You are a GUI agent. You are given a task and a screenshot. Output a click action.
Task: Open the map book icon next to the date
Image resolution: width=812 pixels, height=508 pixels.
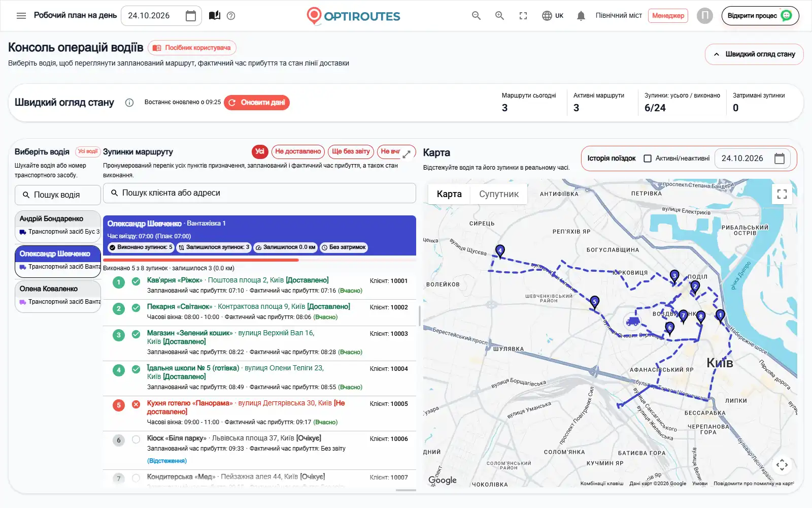click(x=215, y=16)
